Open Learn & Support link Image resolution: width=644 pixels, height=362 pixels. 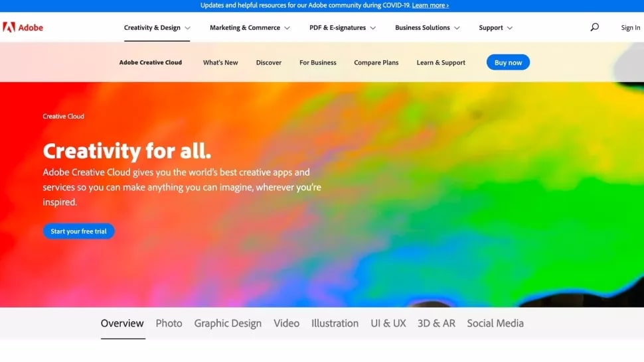point(441,62)
